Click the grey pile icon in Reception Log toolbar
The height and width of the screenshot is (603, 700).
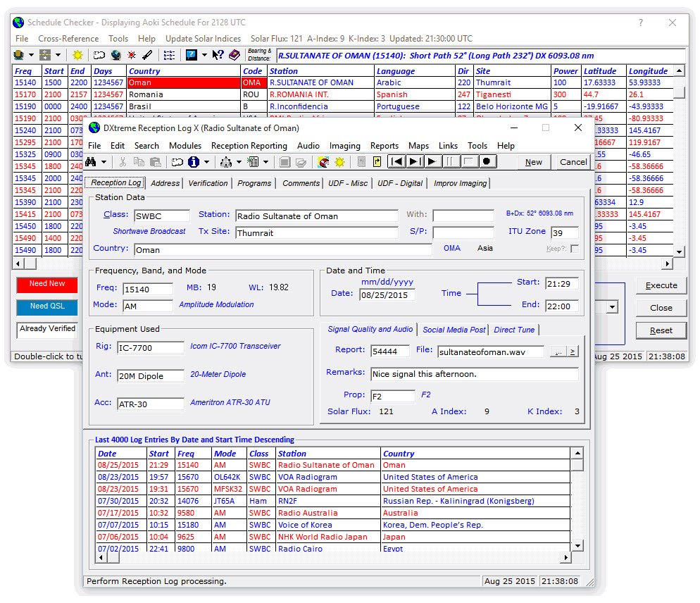(226, 162)
